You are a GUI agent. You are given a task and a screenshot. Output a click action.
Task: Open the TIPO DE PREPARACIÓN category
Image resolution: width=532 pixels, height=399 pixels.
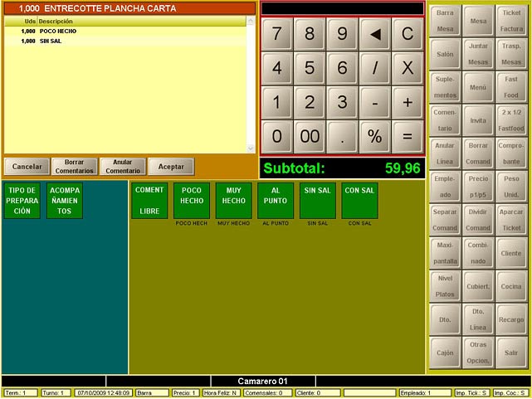coord(22,201)
